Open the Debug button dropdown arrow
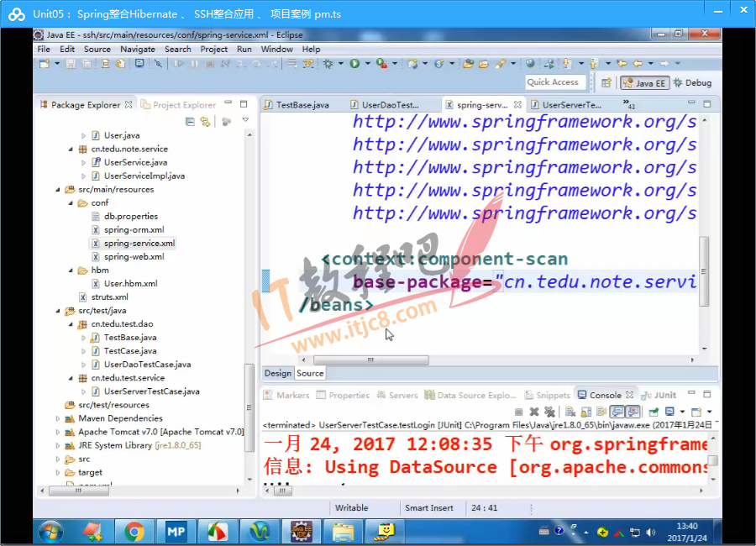 (x=341, y=63)
